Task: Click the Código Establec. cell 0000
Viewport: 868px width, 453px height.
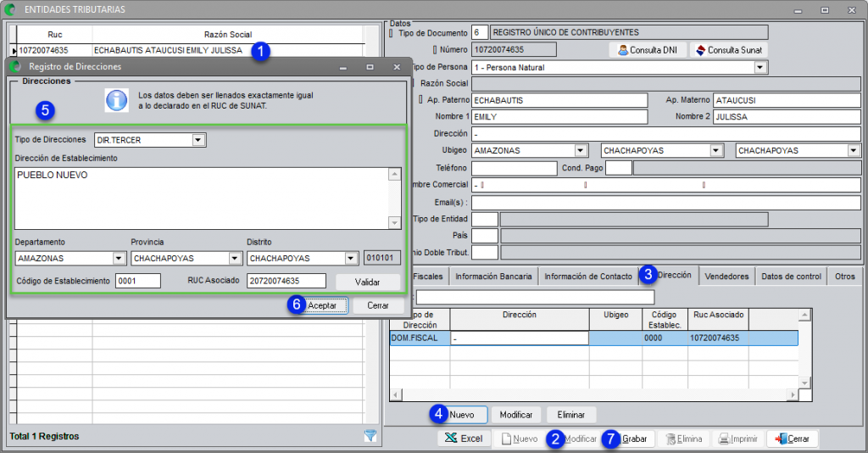Action: coord(665,338)
